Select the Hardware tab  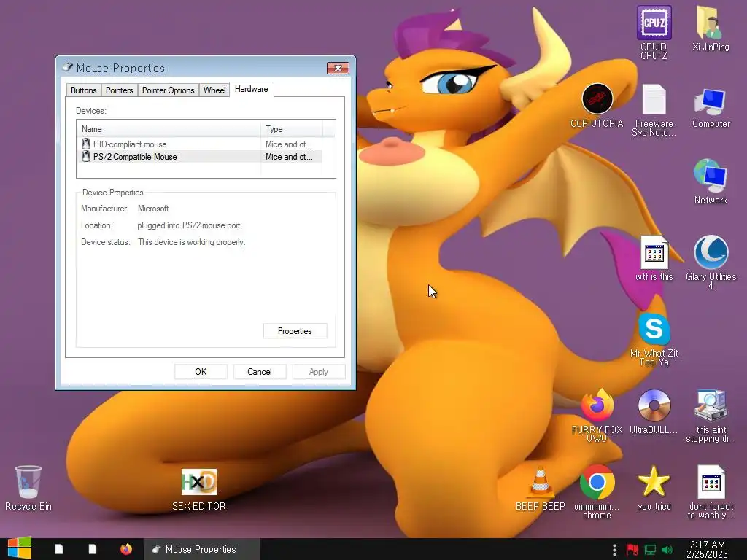[x=251, y=89]
